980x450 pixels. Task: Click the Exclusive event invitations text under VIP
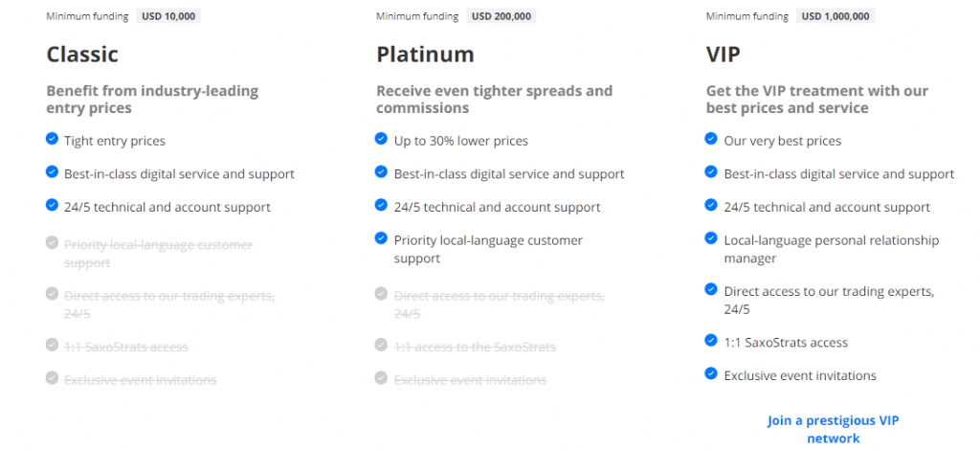800,375
